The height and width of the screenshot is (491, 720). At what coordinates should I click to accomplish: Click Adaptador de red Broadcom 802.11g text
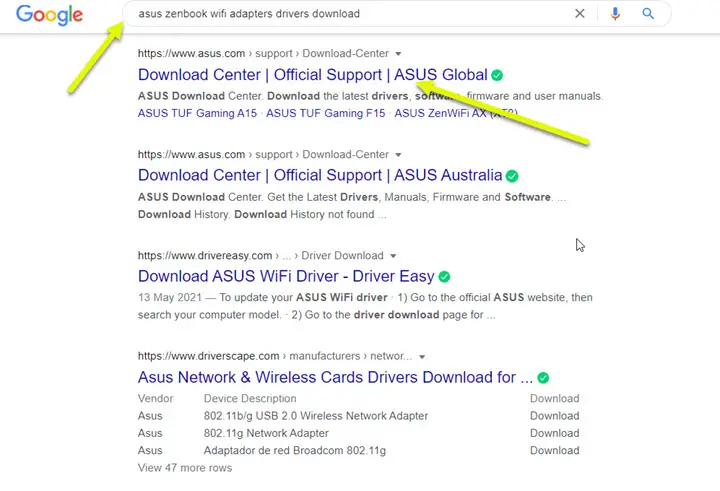click(295, 451)
